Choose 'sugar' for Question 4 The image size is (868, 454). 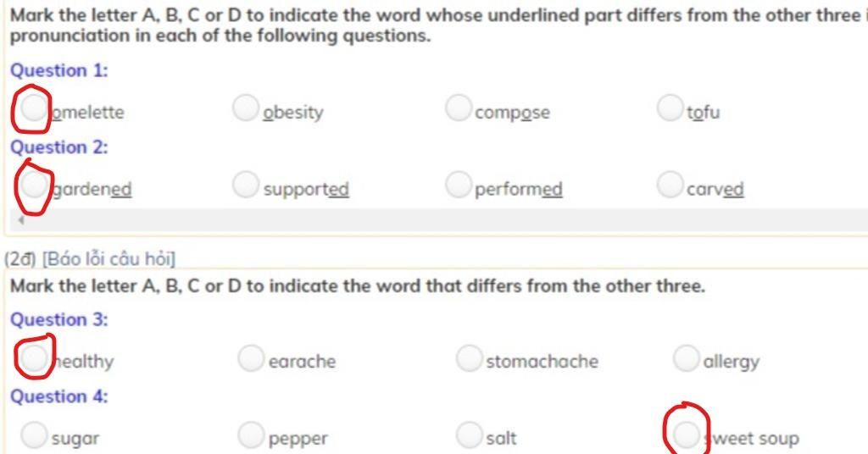coord(33,435)
